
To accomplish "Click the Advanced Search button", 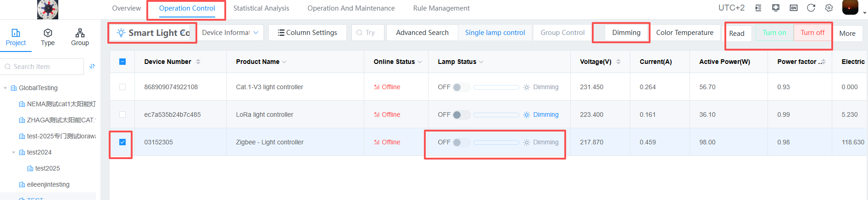I will click(x=422, y=33).
